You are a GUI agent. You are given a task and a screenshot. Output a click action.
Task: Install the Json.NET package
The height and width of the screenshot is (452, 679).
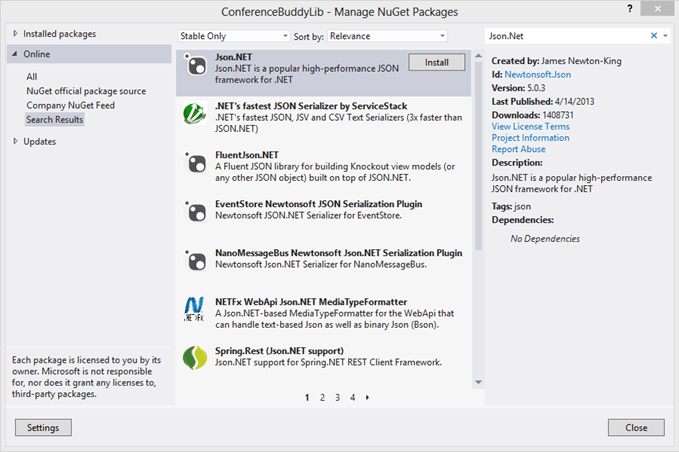[436, 62]
